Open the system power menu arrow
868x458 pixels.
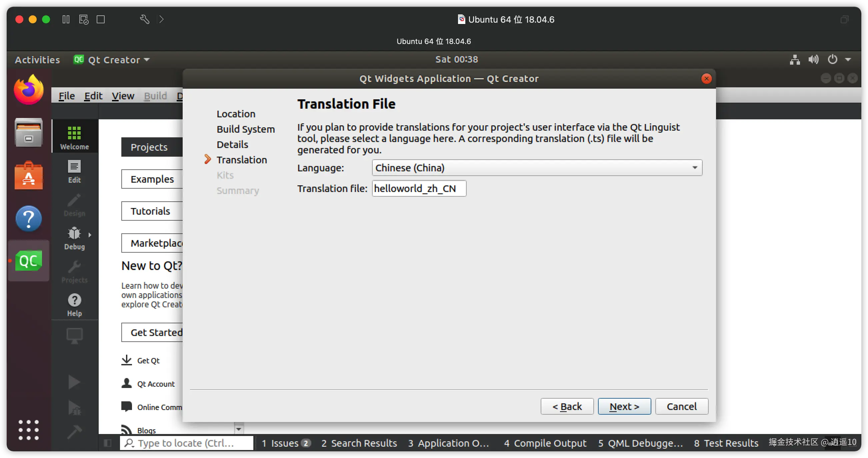point(848,60)
